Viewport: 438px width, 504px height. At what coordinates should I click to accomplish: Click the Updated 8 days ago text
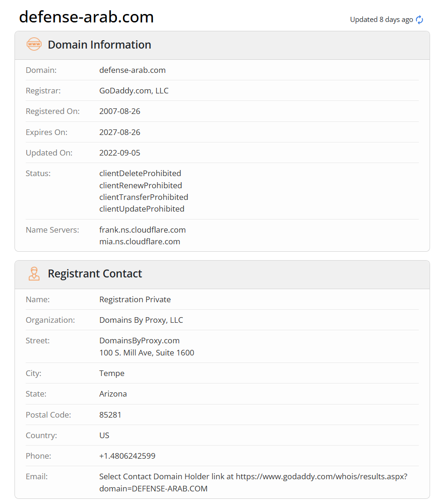point(381,20)
